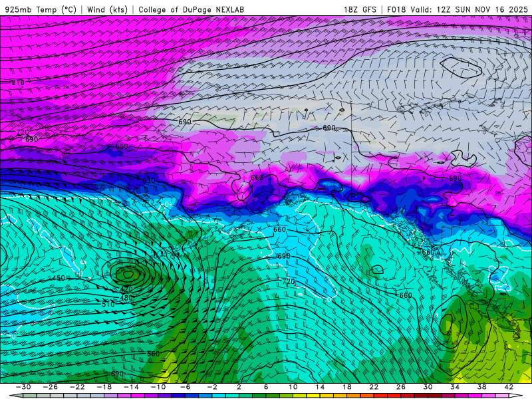
Task: Click the 6 legend value
Action: point(266,387)
